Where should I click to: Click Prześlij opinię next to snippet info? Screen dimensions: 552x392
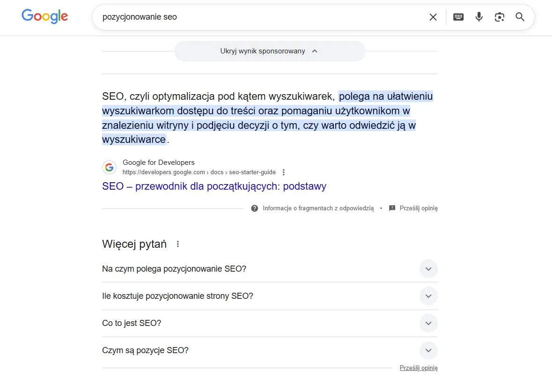tap(418, 208)
